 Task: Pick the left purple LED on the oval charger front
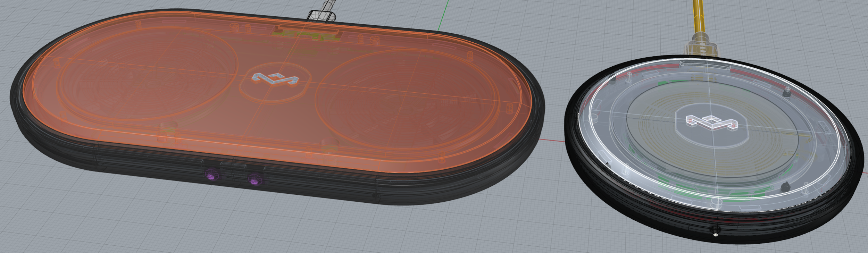tap(211, 174)
